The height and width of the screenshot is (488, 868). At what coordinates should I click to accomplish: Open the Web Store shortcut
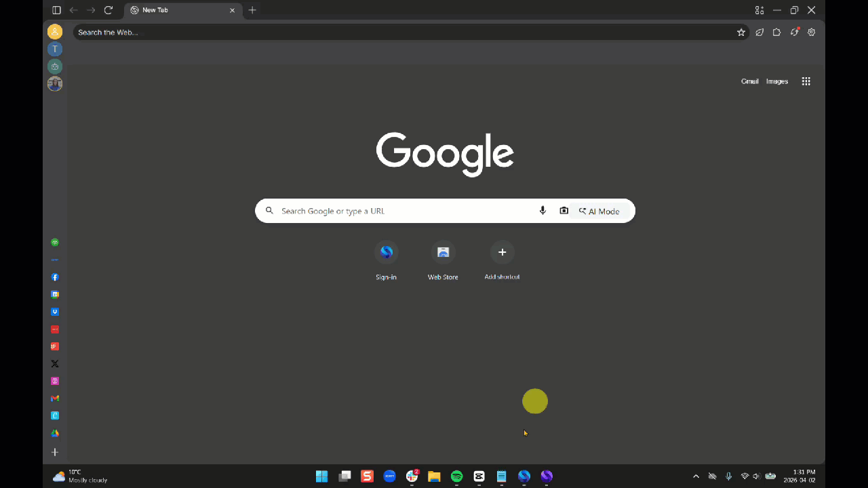pos(443,260)
